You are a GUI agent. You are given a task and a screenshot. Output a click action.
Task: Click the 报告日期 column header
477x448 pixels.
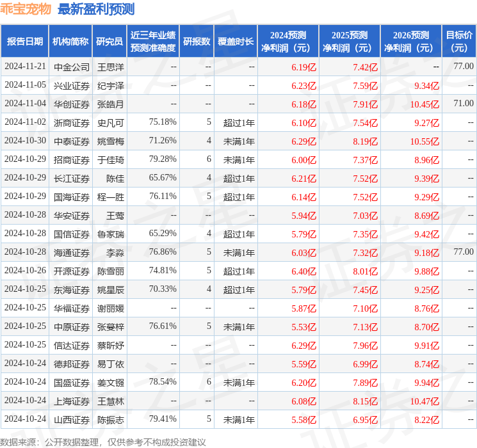point(24,41)
